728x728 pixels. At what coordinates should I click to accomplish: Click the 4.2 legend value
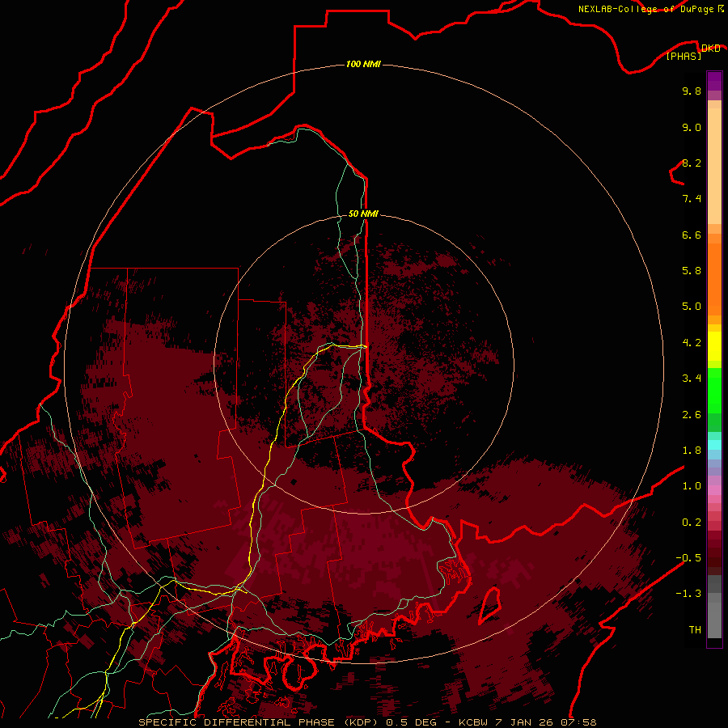click(692, 343)
